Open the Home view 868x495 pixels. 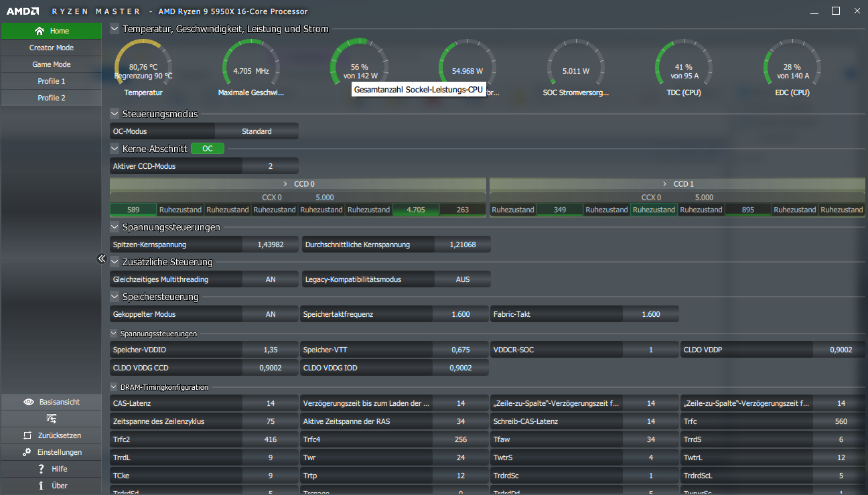tap(51, 31)
